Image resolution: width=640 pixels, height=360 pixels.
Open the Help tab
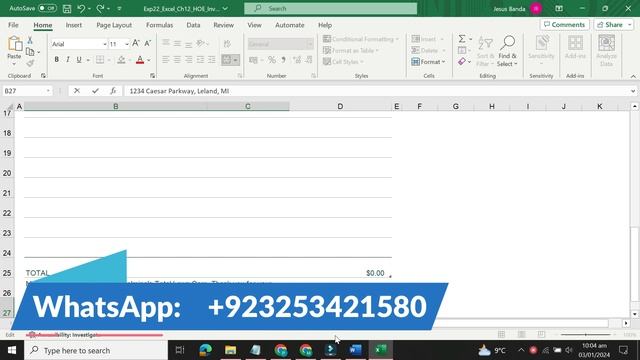325,25
